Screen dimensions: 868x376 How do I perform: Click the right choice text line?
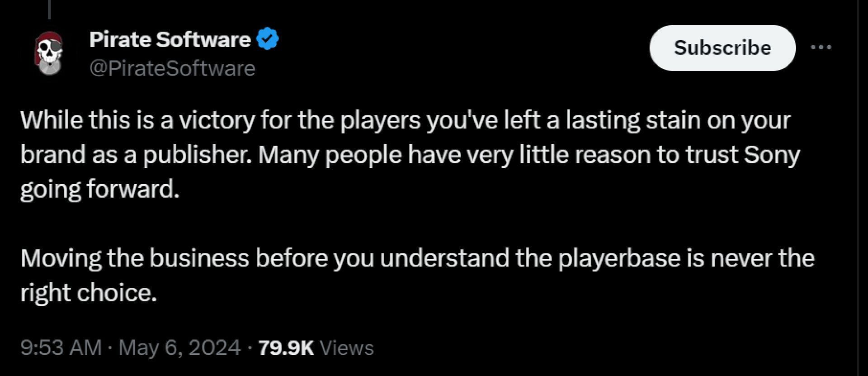click(x=89, y=293)
